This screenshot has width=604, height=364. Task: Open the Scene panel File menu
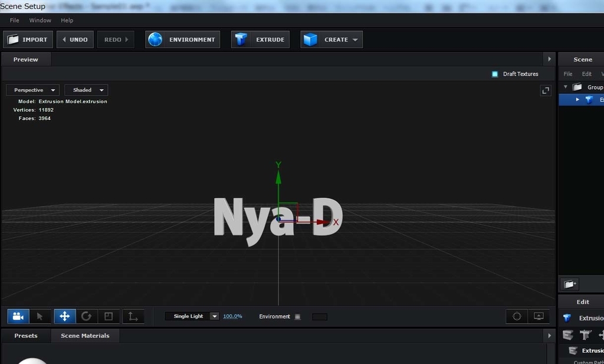coord(568,74)
